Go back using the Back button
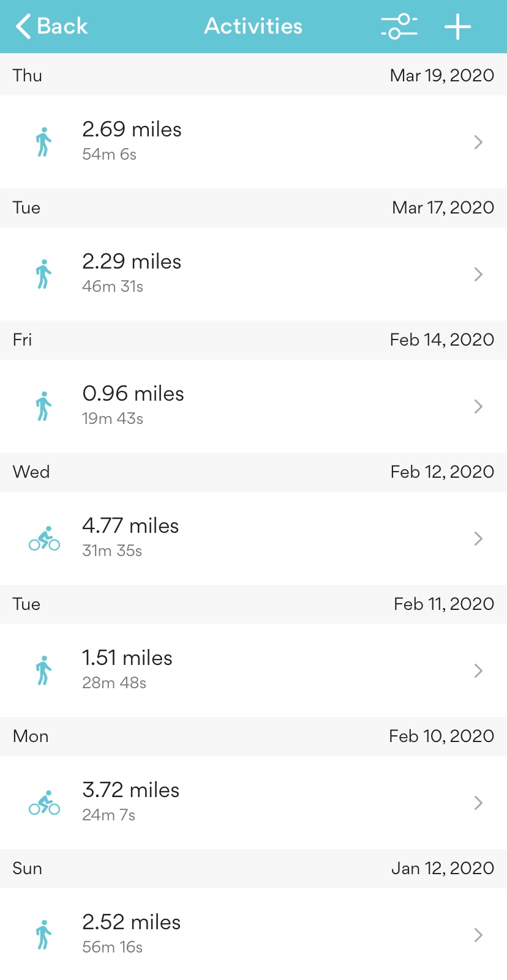 (52, 26)
